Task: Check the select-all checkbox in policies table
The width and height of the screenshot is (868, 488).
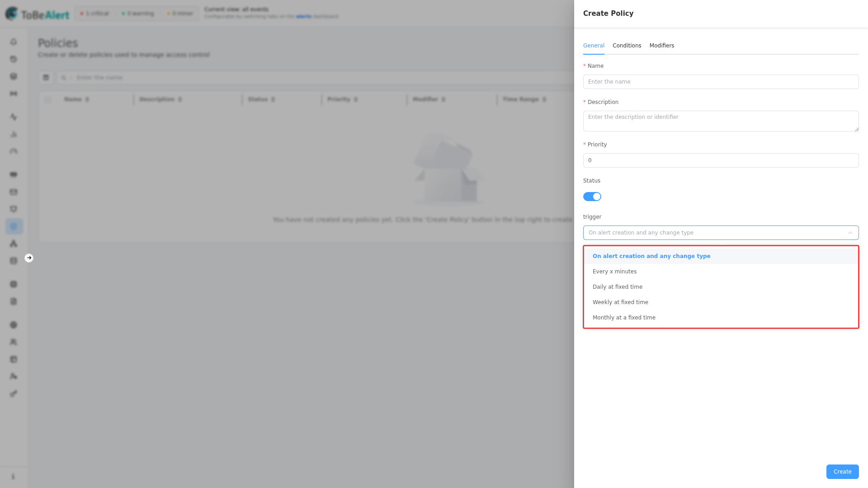Action: 48,100
